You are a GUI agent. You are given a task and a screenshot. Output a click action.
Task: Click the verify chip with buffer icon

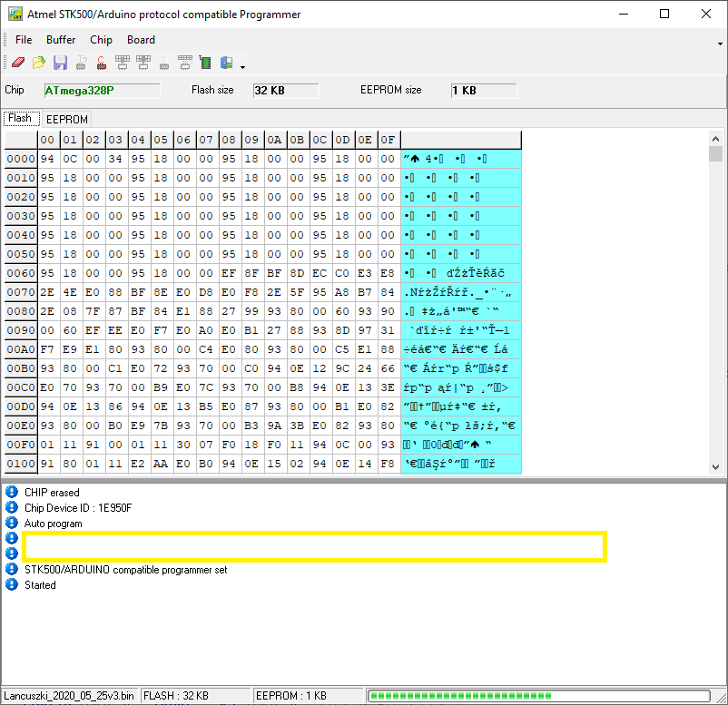(x=185, y=63)
